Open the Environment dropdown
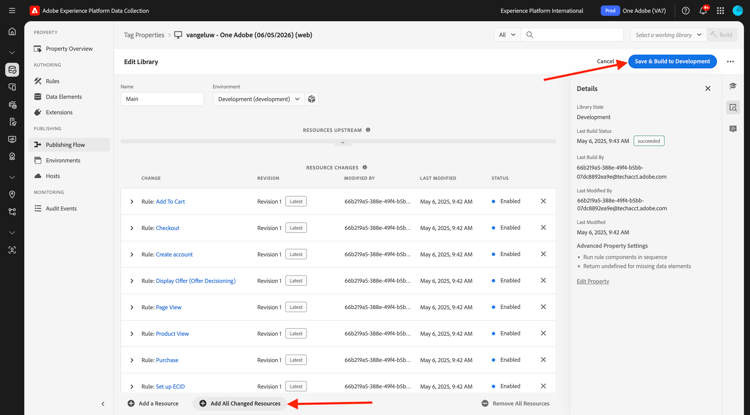 pyautogui.click(x=258, y=99)
